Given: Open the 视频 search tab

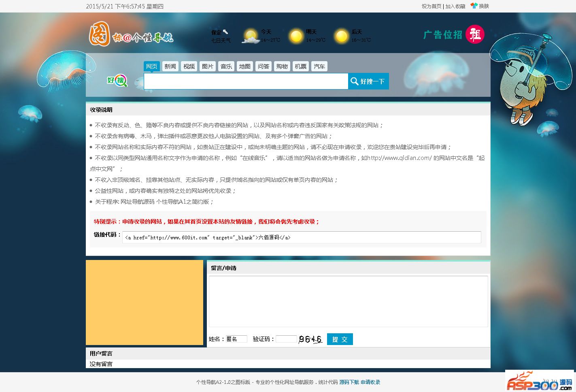Looking at the screenshot, I should click(189, 66).
